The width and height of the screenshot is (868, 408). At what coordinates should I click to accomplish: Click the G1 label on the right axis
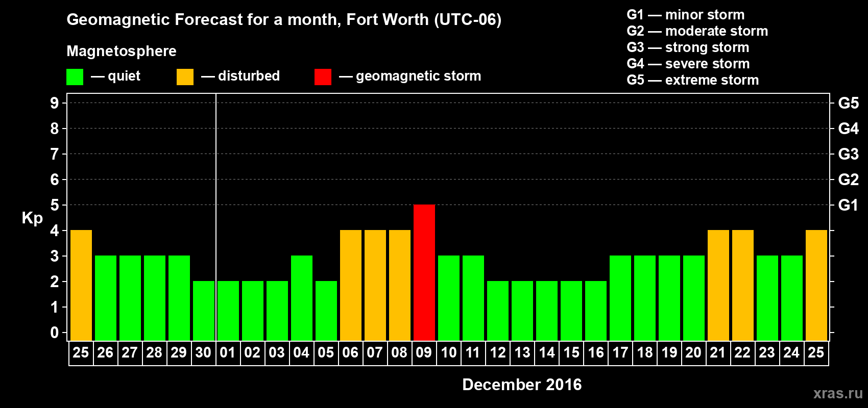click(848, 205)
